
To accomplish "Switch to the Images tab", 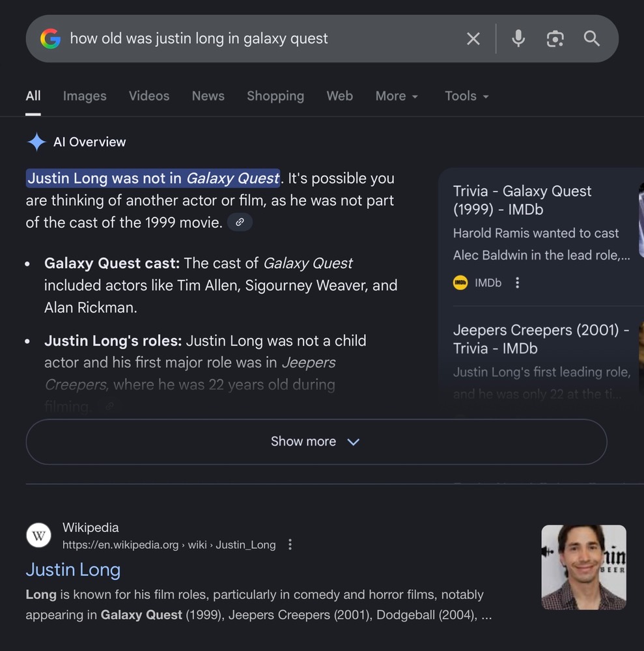I will pos(85,96).
